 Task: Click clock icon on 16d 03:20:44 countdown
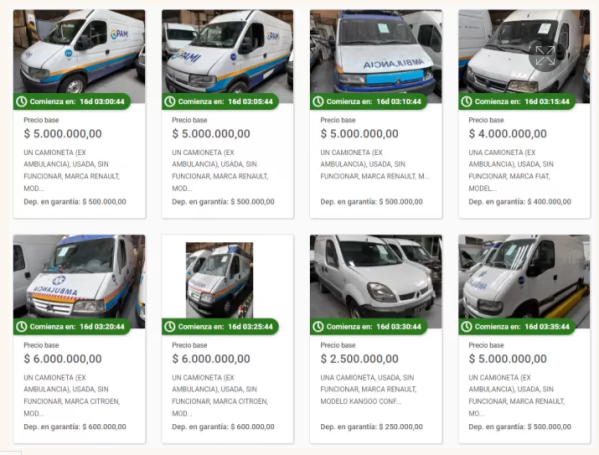pos(22,327)
